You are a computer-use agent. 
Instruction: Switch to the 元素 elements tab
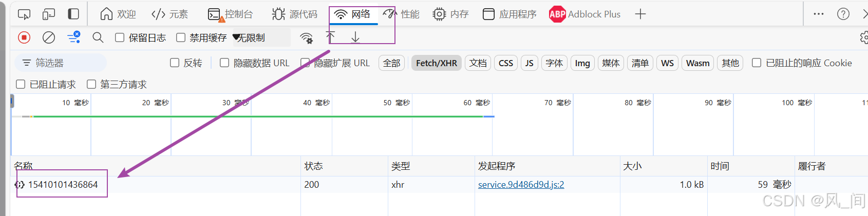tap(170, 14)
